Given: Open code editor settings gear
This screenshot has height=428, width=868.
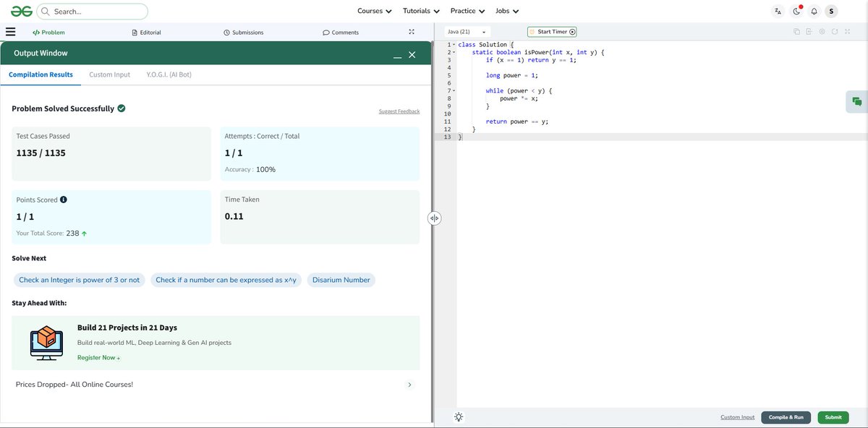Looking at the screenshot, I should pos(822,32).
